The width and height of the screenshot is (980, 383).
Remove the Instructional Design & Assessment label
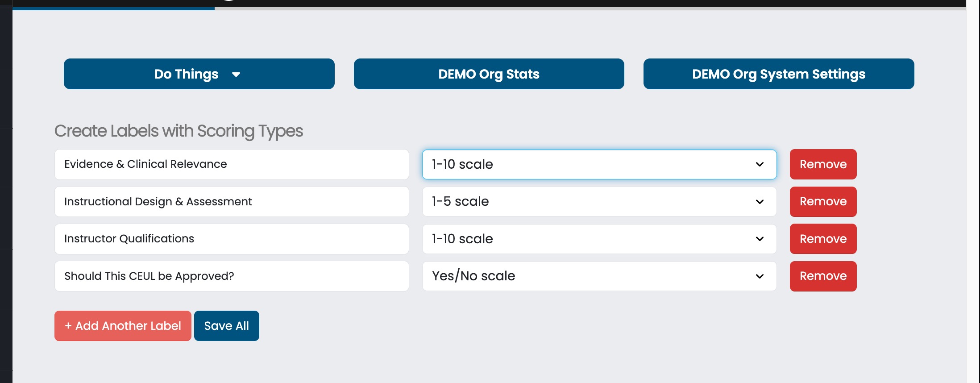[823, 202]
